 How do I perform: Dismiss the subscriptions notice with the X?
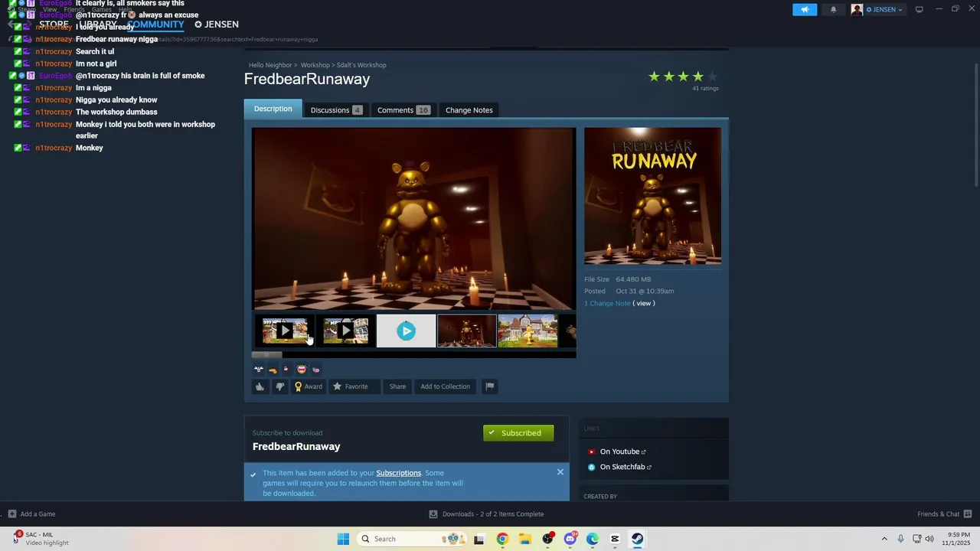click(x=560, y=472)
